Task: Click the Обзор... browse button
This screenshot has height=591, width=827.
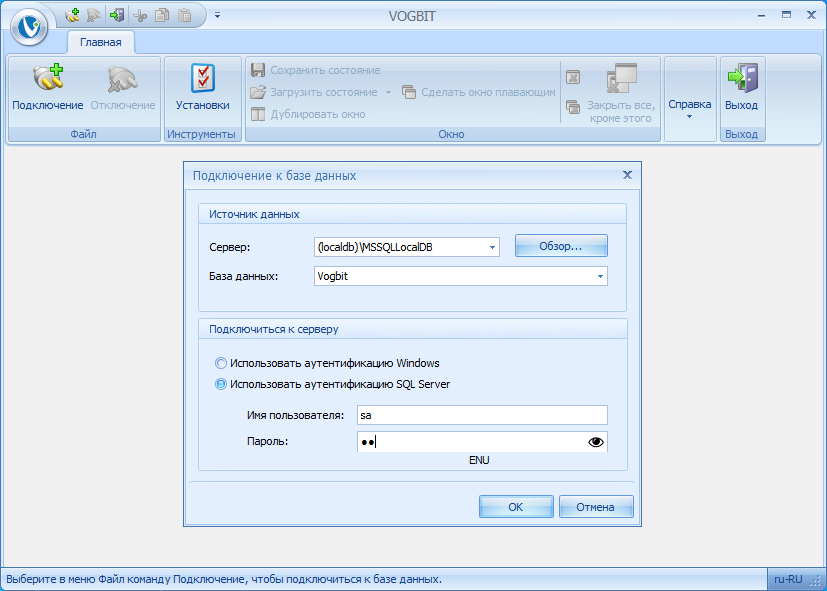Action: (x=561, y=246)
